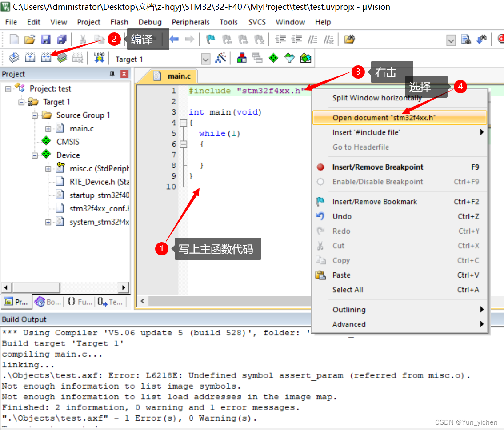The width and height of the screenshot is (504, 430).
Task: Toggle Insert/Remove Bookmark in context menu
Action: (x=400, y=202)
